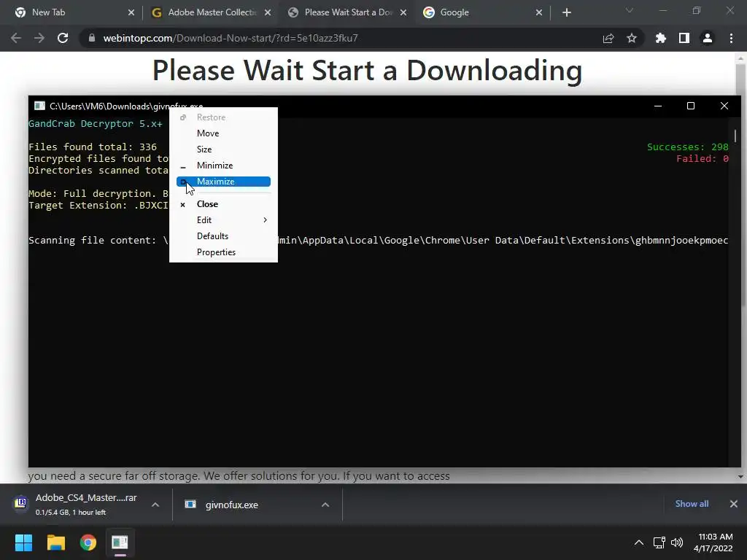Open the Chrome three-dot menu
The image size is (747, 560).
point(731,38)
